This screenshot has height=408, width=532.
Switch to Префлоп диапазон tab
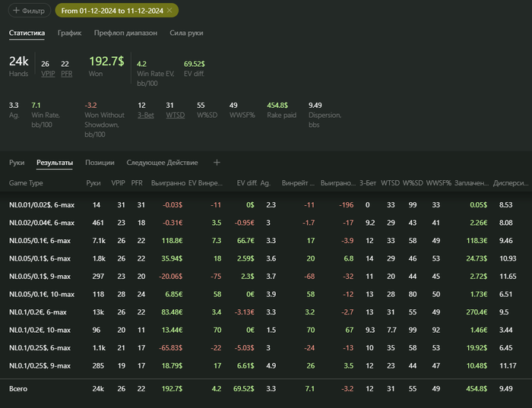[x=125, y=33]
